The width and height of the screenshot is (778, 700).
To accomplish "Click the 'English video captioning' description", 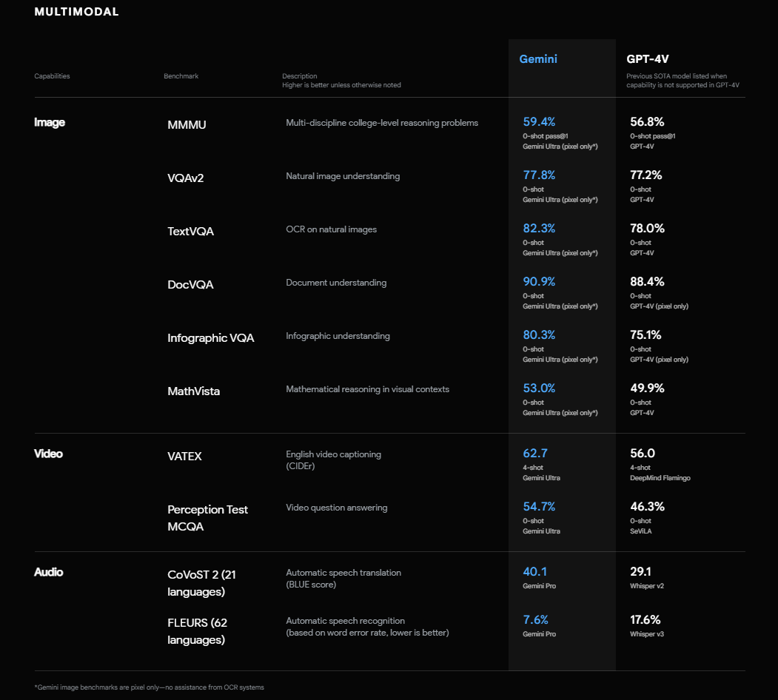I will coord(333,454).
